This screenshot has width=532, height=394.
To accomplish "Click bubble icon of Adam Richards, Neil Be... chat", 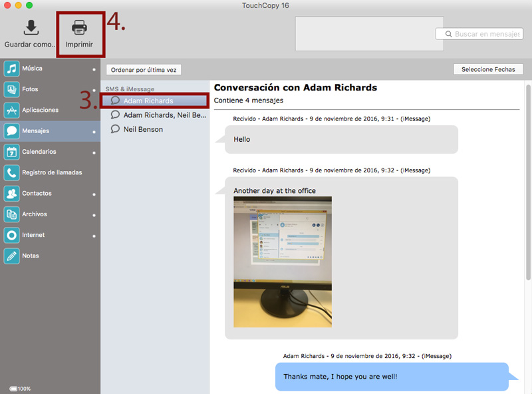I will coord(115,114).
